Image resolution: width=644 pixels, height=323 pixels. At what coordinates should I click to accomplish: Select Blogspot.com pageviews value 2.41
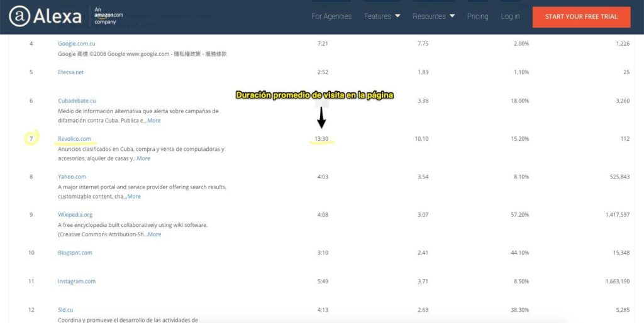[423, 253]
